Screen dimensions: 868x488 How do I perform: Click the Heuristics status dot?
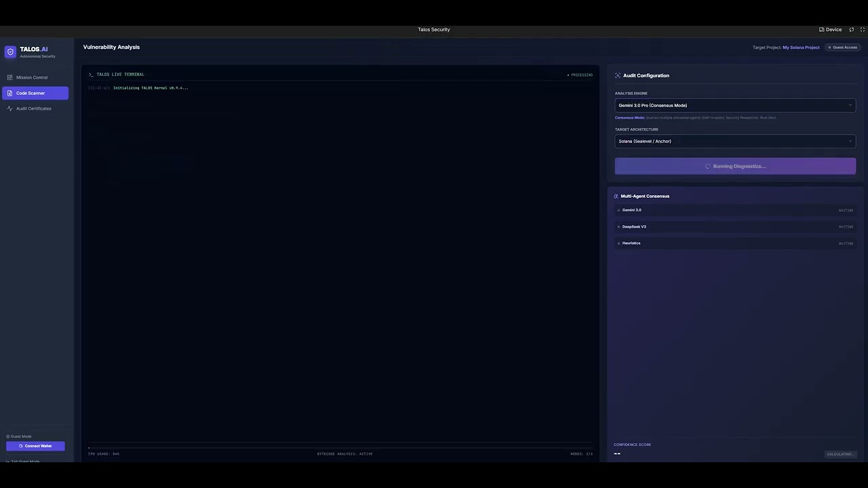[x=618, y=243]
